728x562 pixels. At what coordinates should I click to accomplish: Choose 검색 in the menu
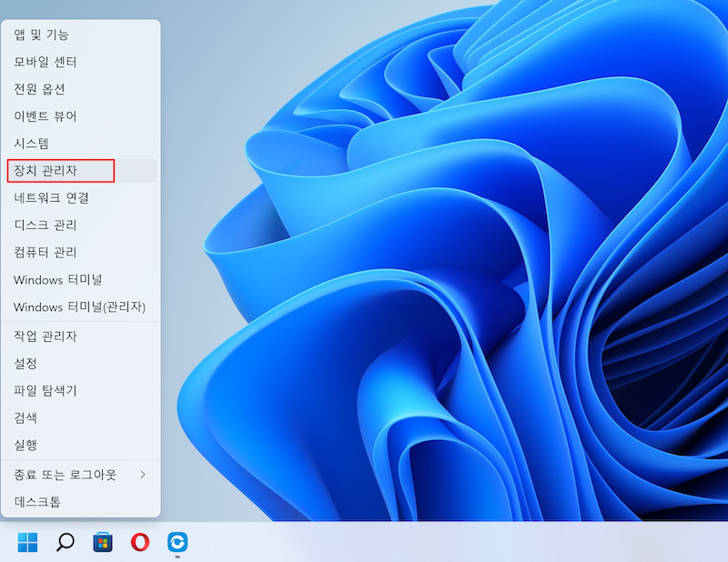tap(81, 417)
